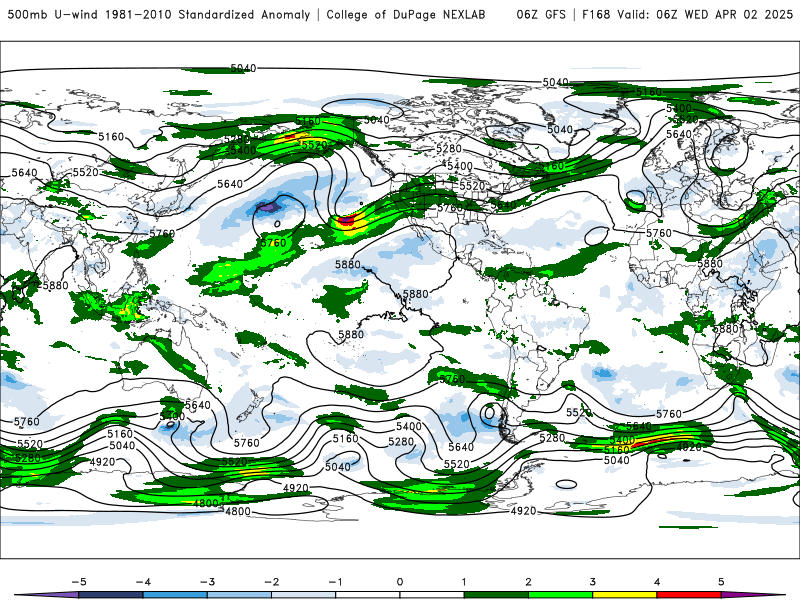Click the 5760 contour label near New Zealand
The width and height of the screenshot is (800, 600).
pyautogui.click(x=246, y=443)
